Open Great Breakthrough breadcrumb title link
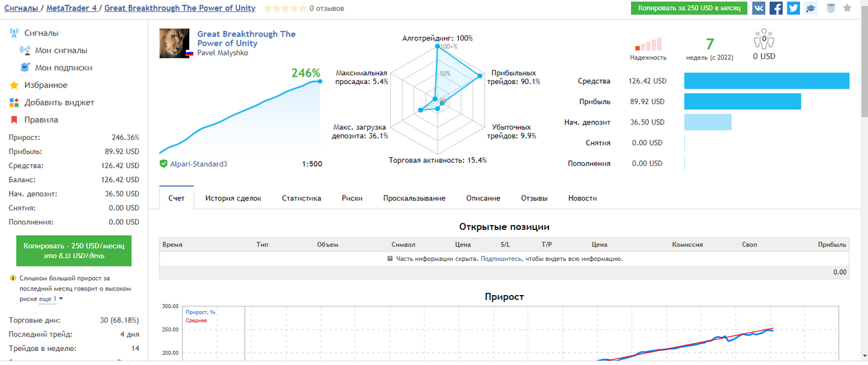 pos(180,8)
